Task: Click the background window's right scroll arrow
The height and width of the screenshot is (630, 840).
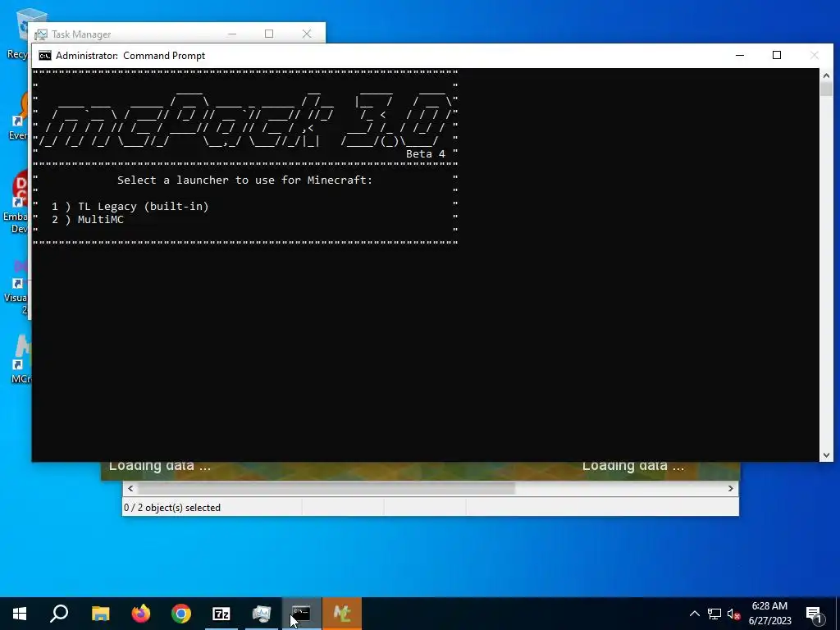Action: click(731, 489)
